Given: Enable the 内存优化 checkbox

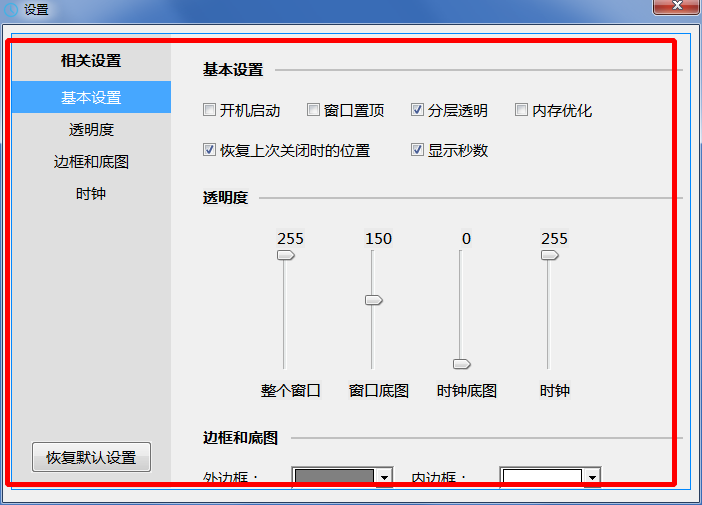Looking at the screenshot, I should pyautogui.click(x=521, y=110).
